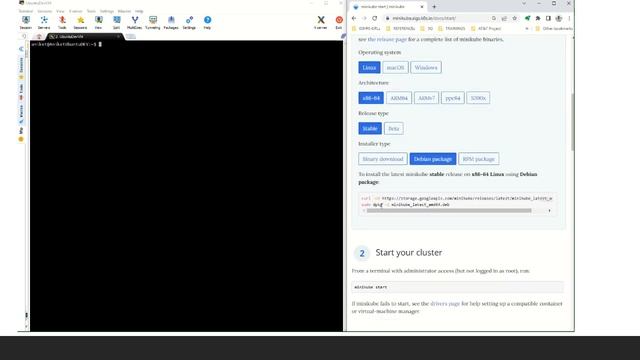The image size is (640, 360).
Task: Open the Chrome three-dot menu
Action: (x=569, y=18)
